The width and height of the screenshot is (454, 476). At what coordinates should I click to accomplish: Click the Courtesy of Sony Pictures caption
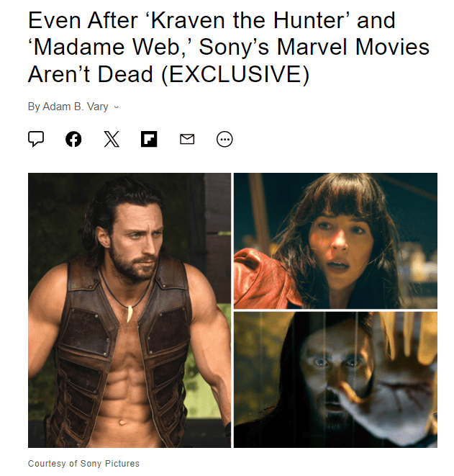point(83,464)
